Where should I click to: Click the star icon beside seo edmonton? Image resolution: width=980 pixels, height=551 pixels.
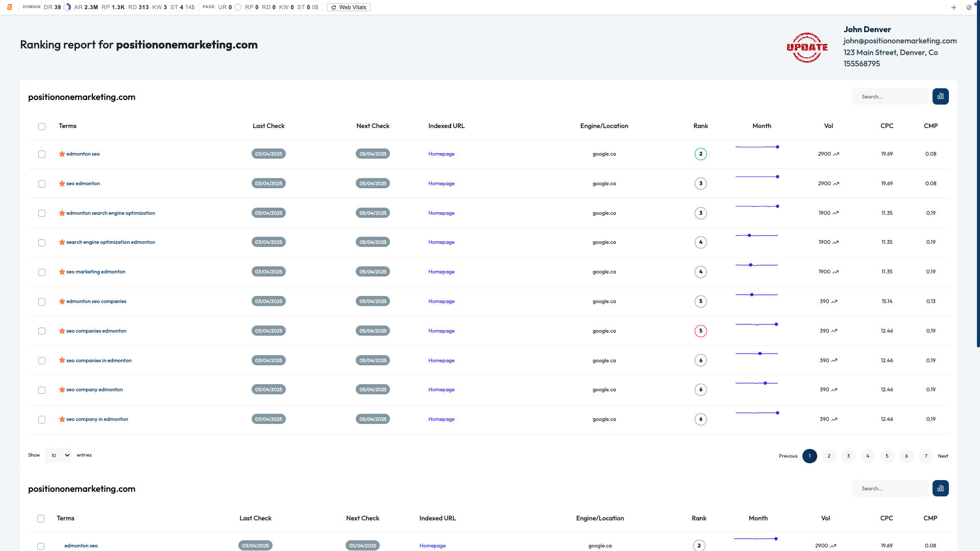[x=62, y=183]
